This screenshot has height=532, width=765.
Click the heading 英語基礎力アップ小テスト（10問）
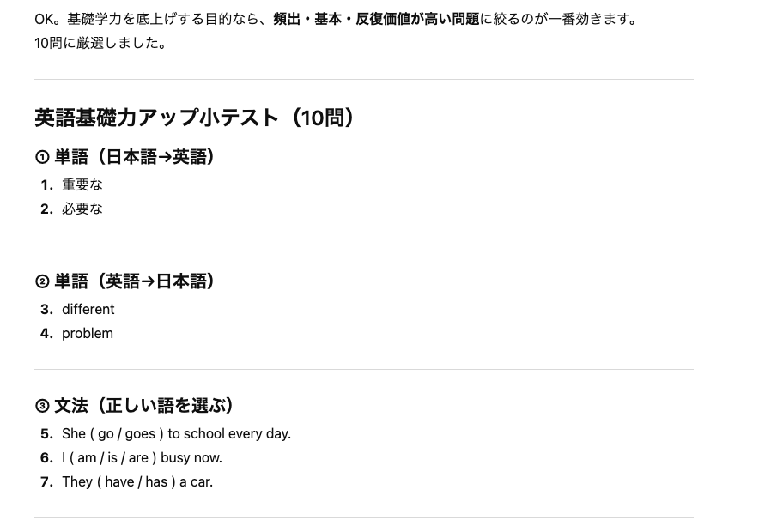[195, 118]
